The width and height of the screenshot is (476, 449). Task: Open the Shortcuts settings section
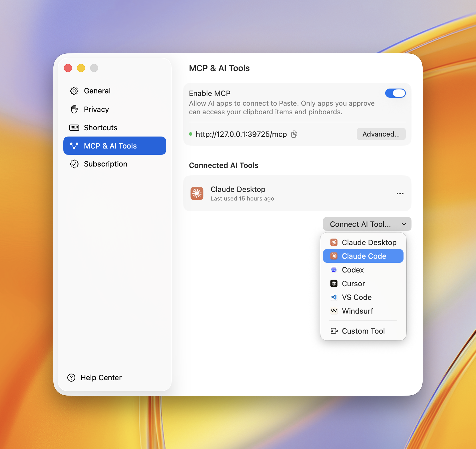pyautogui.click(x=115, y=127)
